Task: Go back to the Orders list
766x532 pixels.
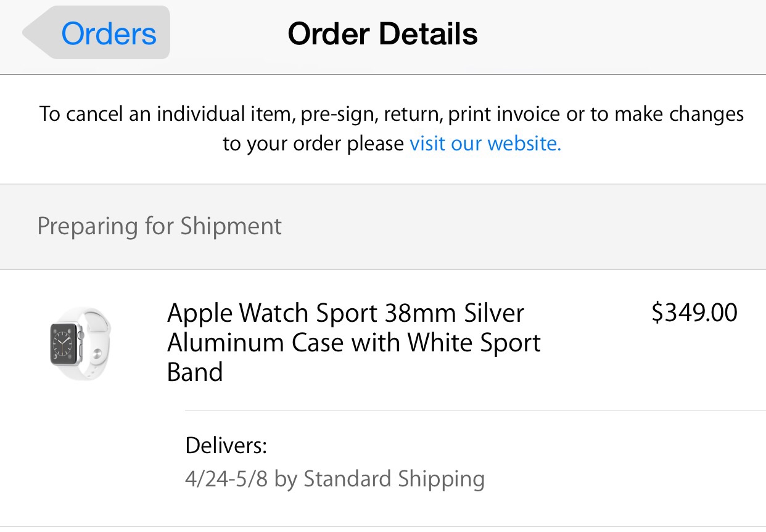Action: pos(97,33)
